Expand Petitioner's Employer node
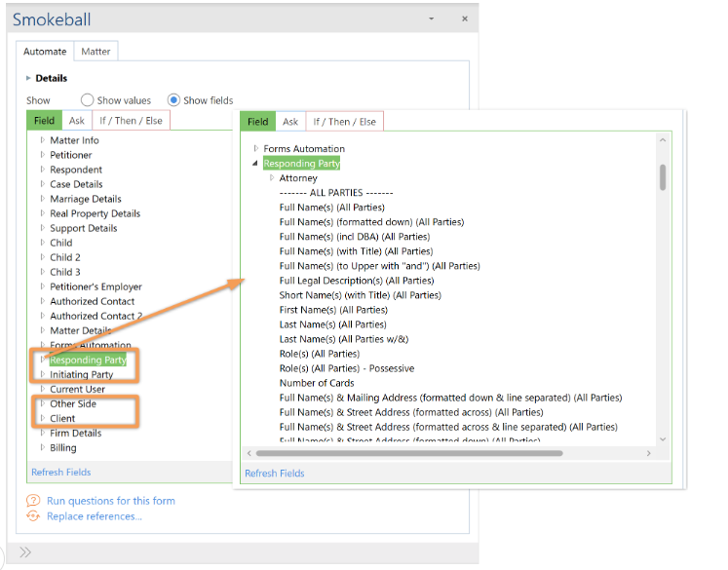This screenshot has width=728, height=570. [x=42, y=286]
